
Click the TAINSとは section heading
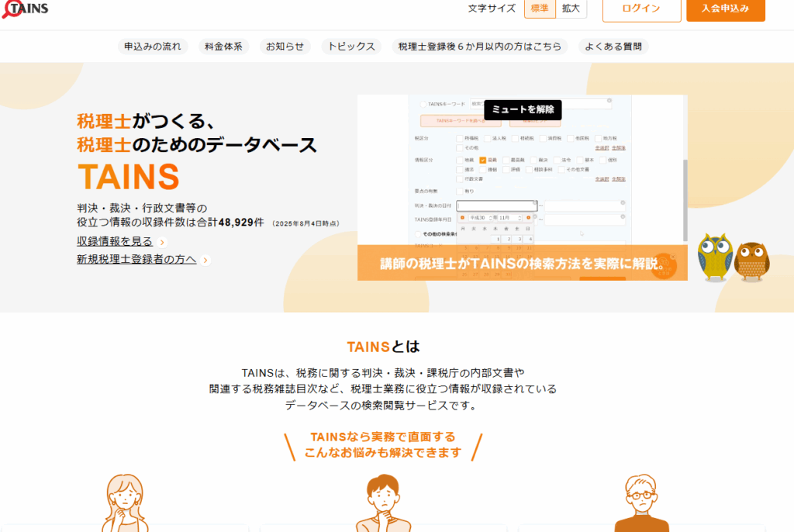click(383, 347)
